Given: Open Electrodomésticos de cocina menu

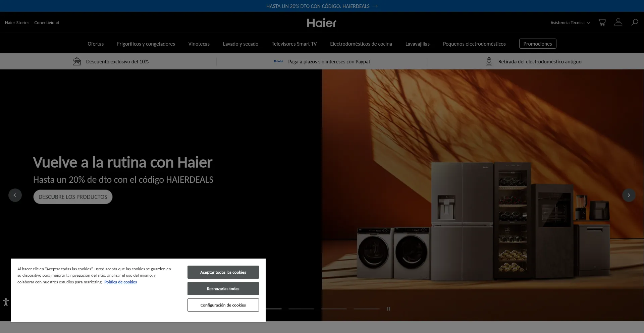Looking at the screenshot, I should 361,44.
